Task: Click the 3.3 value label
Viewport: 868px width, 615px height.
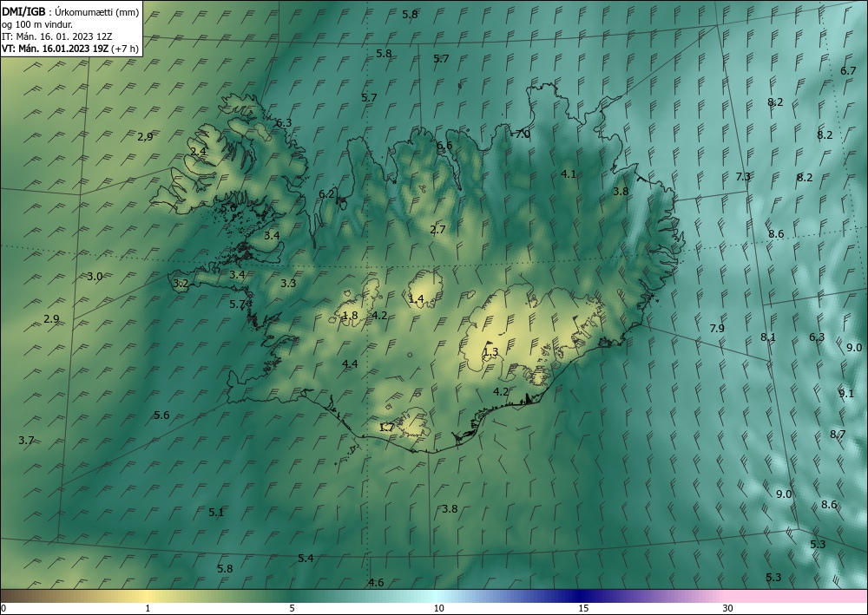Action: click(x=288, y=284)
